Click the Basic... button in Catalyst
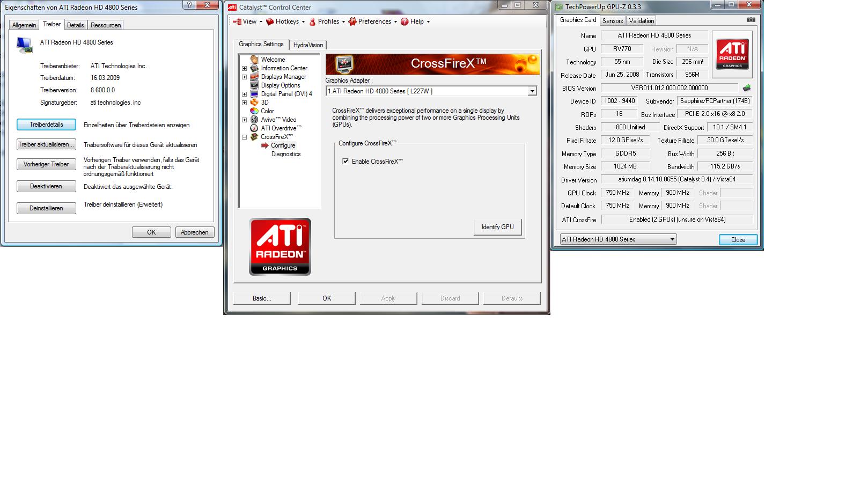Screen dimensions: 868x483 (262, 298)
